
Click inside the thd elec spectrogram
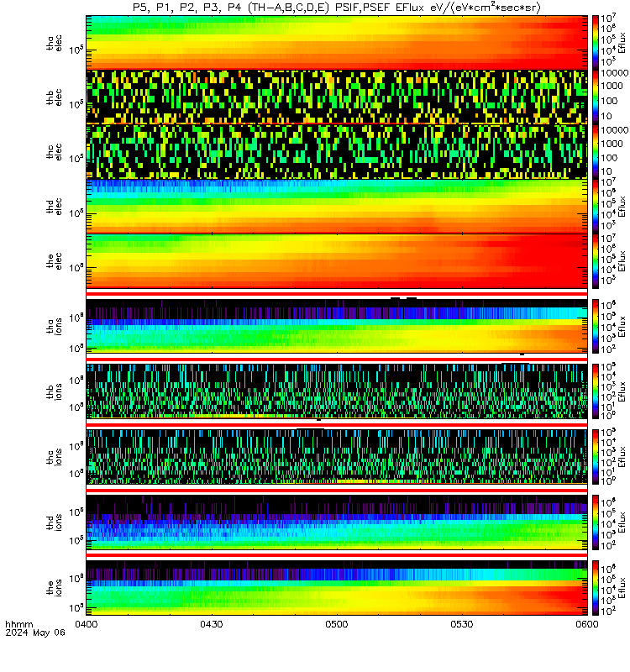(x=337, y=206)
